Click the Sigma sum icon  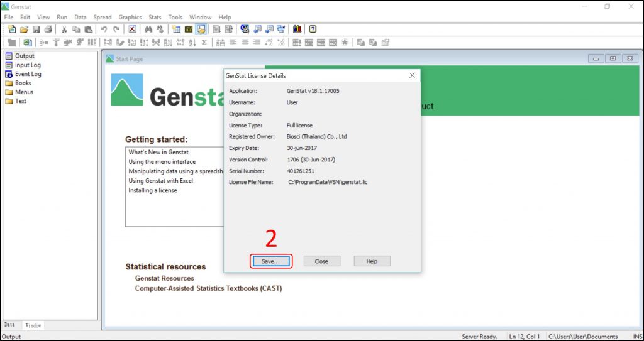pyautogui.click(x=204, y=42)
